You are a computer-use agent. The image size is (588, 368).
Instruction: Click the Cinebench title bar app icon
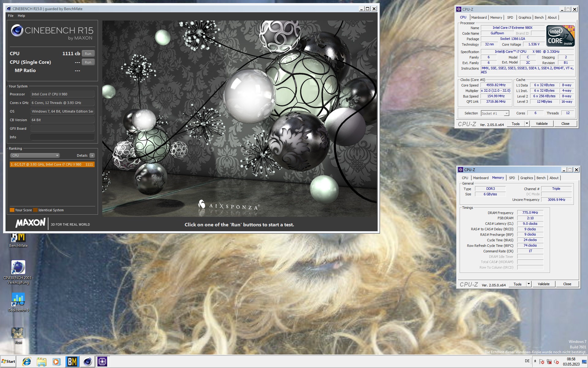9,9
